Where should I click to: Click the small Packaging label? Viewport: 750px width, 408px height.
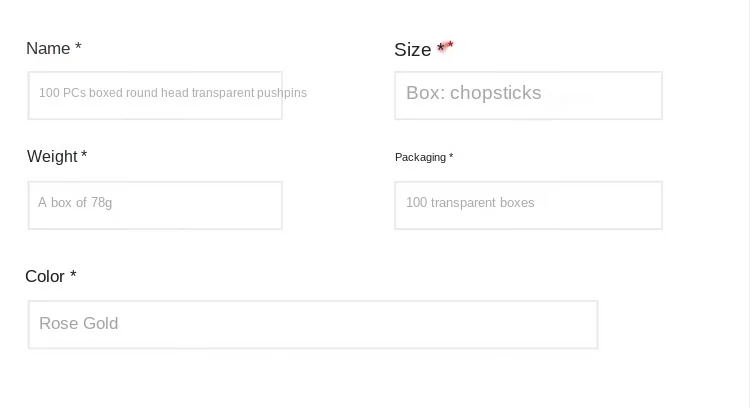click(420, 157)
